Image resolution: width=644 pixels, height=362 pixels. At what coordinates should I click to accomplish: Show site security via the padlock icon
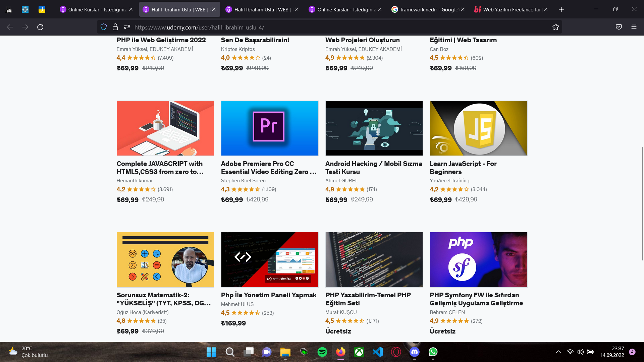click(115, 27)
